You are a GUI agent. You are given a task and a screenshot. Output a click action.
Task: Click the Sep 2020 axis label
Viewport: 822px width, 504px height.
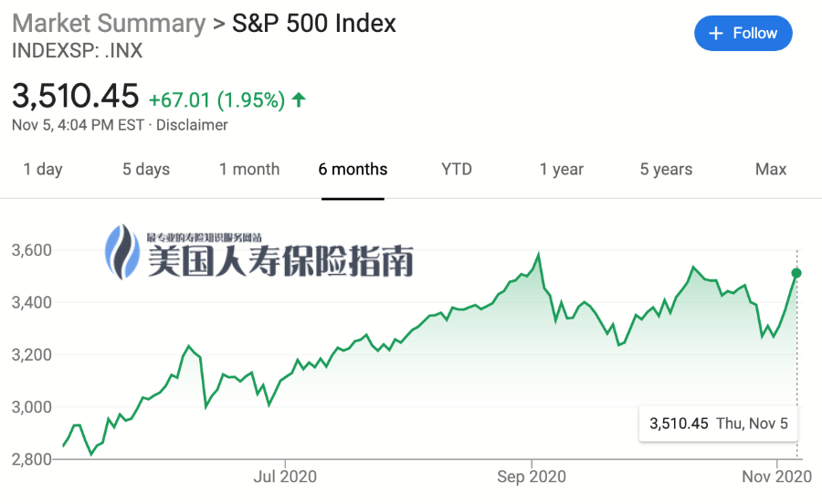tap(532, 477)
